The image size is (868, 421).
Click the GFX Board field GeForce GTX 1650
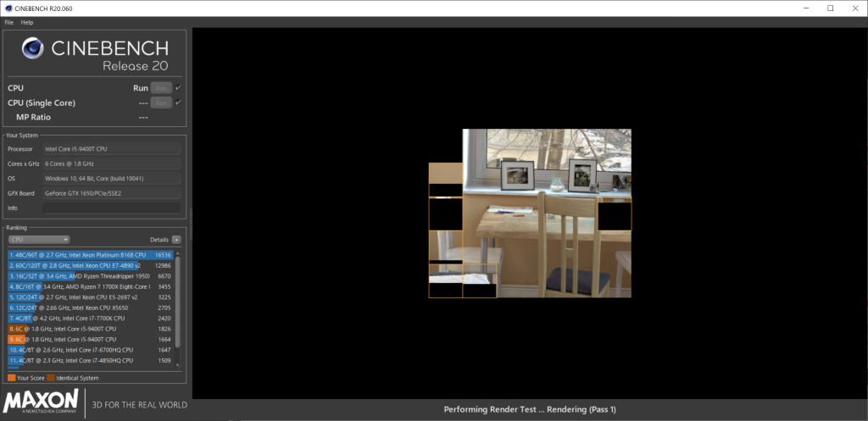111,193
